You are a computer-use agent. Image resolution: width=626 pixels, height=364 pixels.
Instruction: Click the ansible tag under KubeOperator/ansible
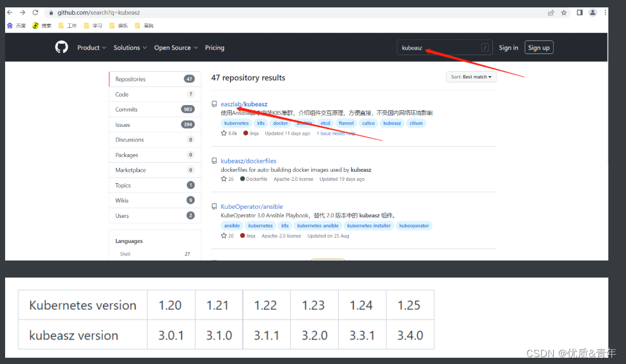click(232, 226)
